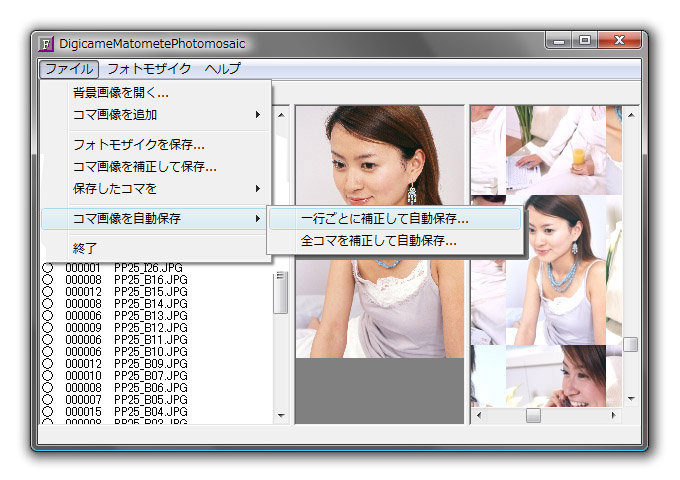Image resolution: width=680 pixels, height=480 pixels.
Task: Expand the コマ画像を追加 submenu
Action: (x=165, y=114)
